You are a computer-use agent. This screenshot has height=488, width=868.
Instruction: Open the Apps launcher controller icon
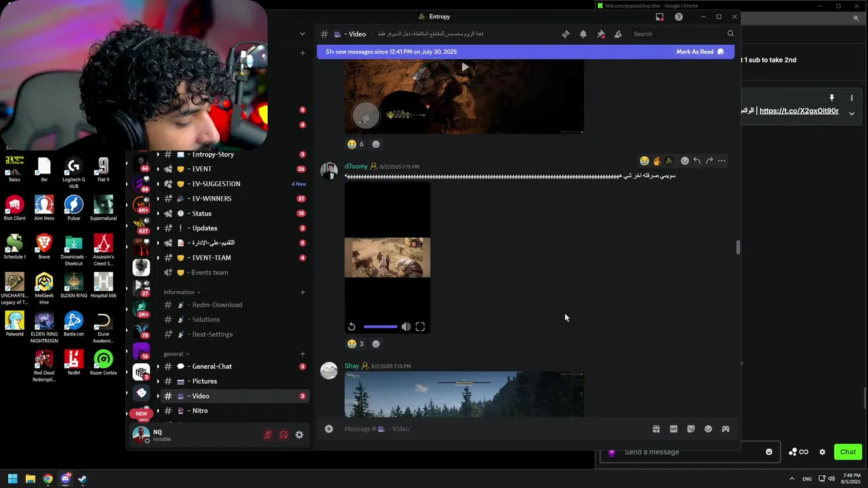pyautogui.click(x=726, y=429)
